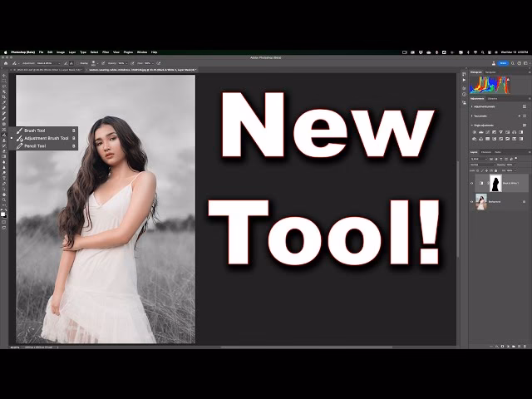This screenshot has width=532, height=399.
Task: Open the Window menu
Action: coord(142,52)
